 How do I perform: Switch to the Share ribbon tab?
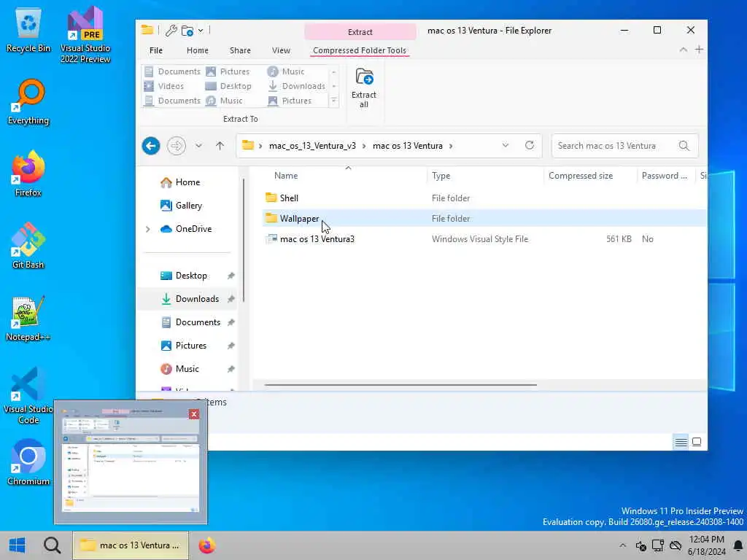240,50
